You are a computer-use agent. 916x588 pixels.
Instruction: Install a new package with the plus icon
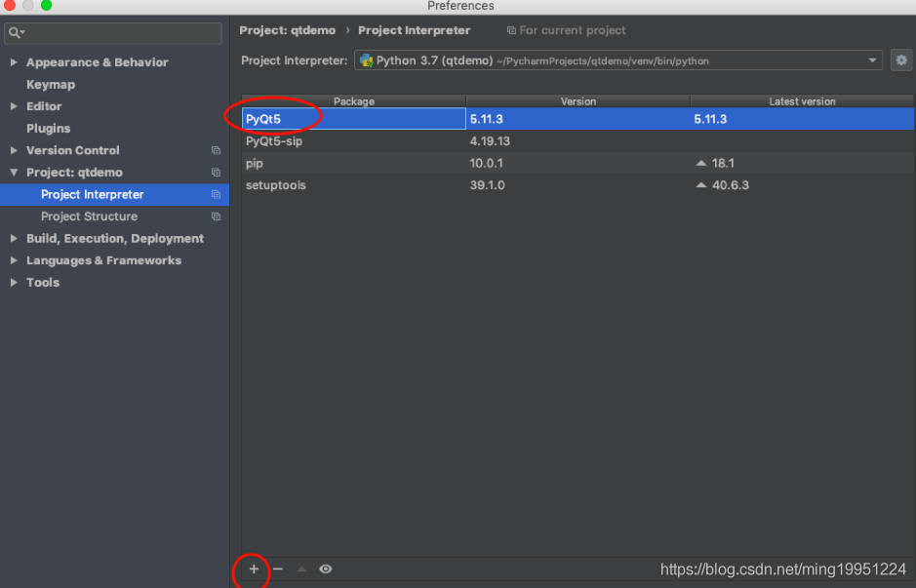pos(253,569)
